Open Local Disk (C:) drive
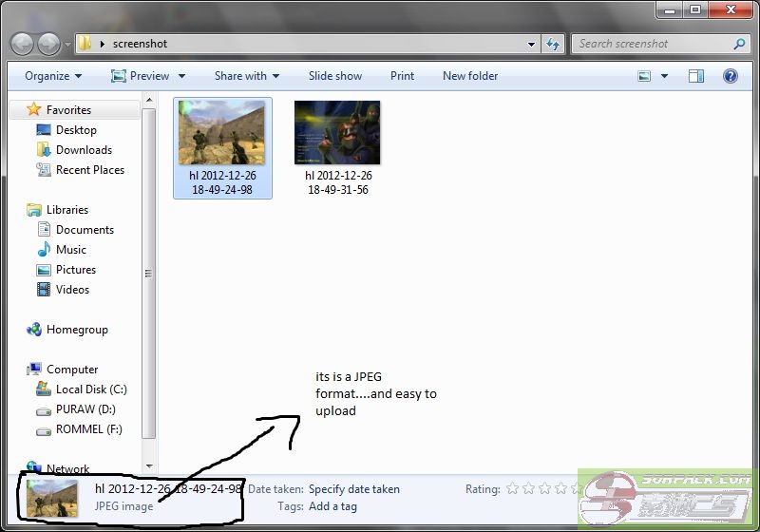760x532 pixels. (x=90, y=389)
